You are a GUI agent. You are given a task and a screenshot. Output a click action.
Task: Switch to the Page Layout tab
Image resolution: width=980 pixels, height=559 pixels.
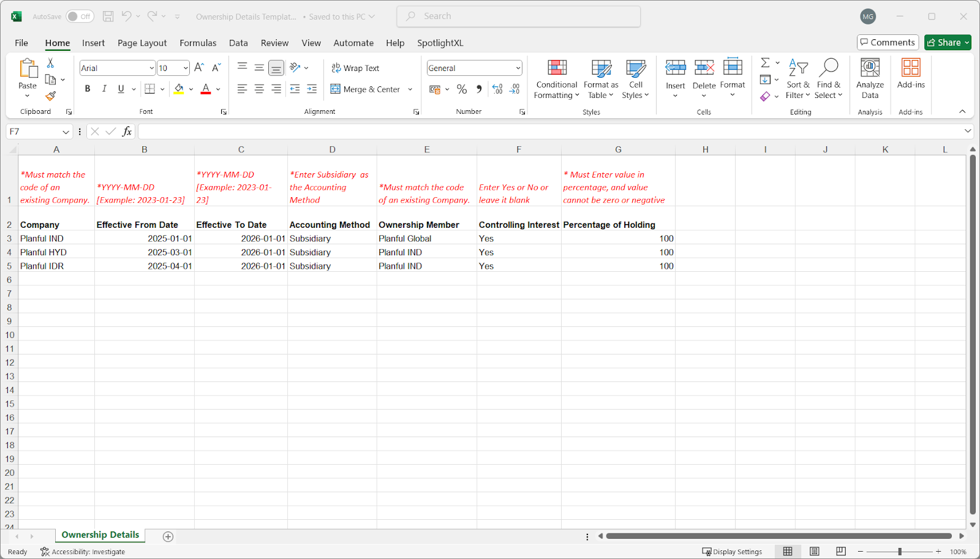142,43
